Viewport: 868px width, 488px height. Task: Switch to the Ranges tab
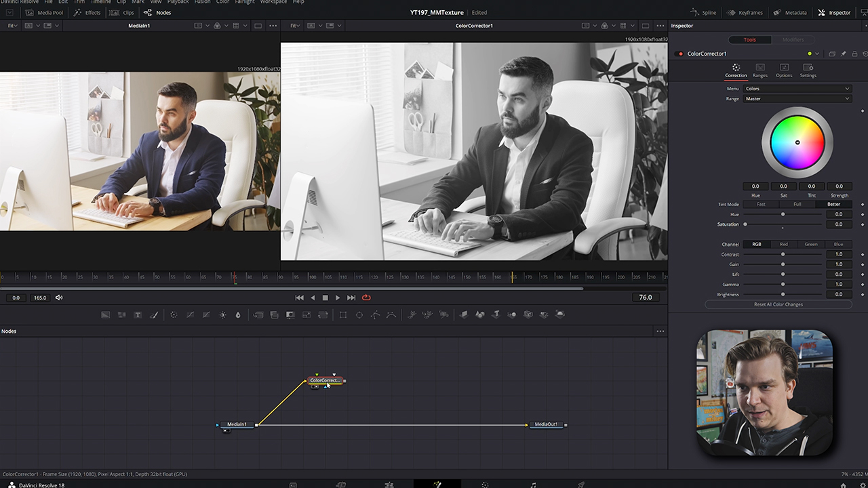[x=760, y=70]
